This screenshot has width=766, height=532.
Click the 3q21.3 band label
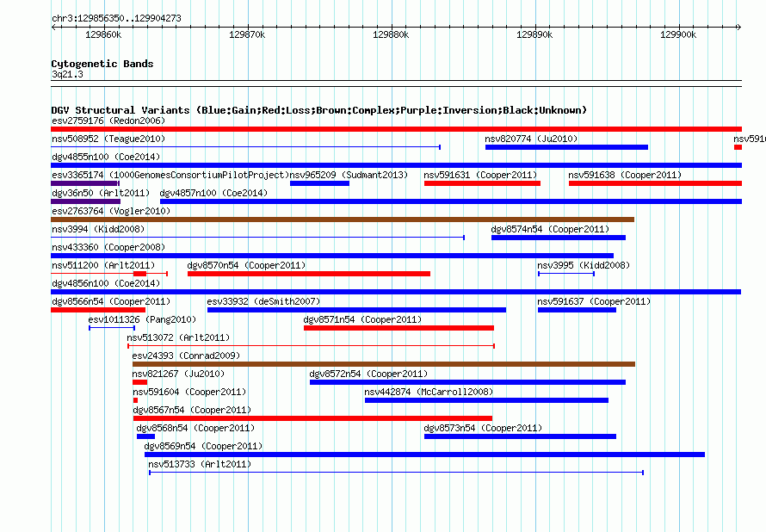click(x=67, y=75)
